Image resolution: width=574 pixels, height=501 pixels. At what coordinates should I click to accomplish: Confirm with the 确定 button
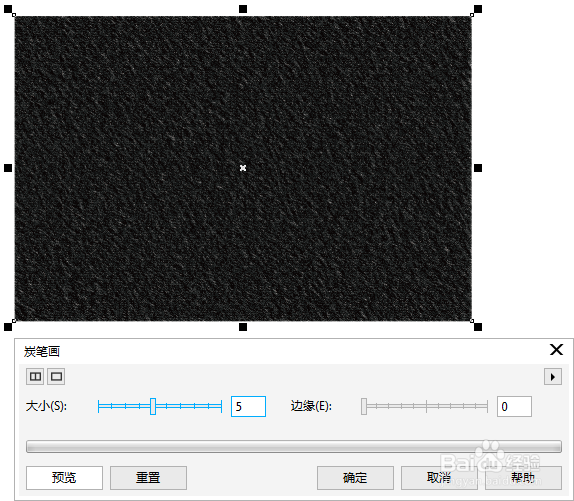tap(355, 478)
